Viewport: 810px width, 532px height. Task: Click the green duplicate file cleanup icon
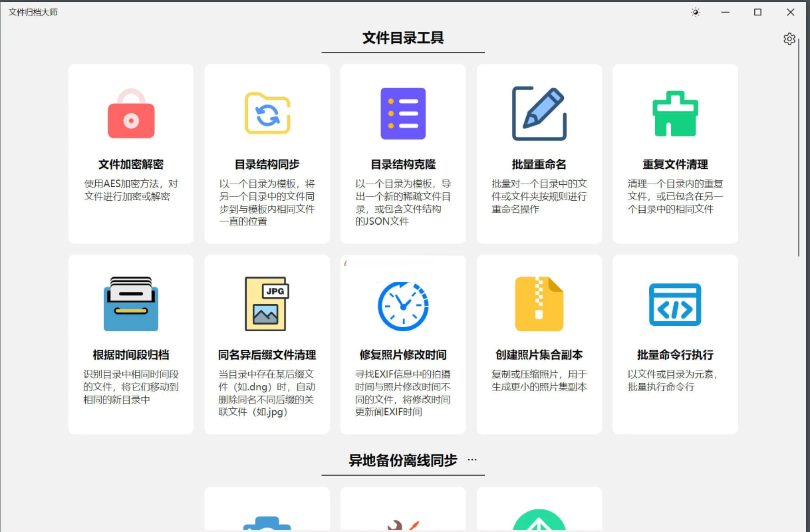pos(675,114)
